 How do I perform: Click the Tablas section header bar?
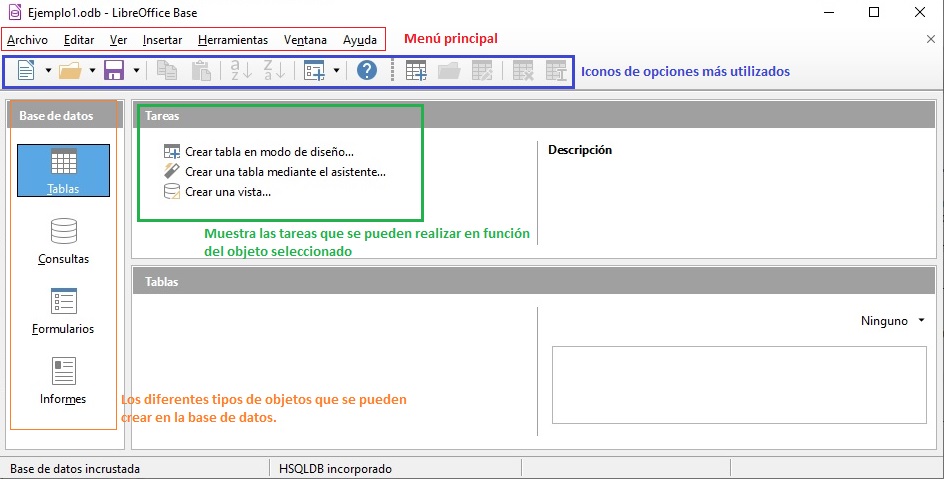535,282
